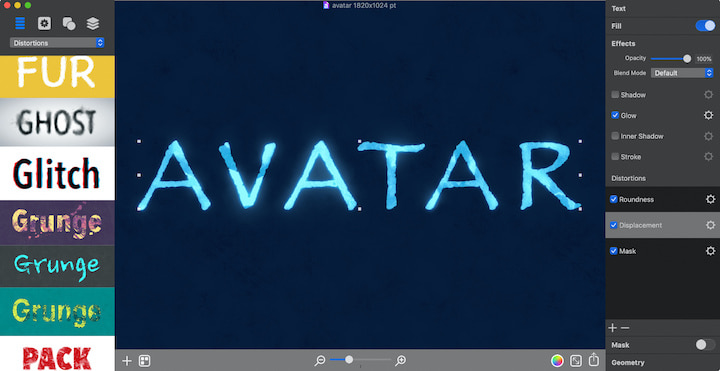The image size is (720, 371).
Task: Open the layers stack icon
Action: pyautogui.click(x=93, y=23)
